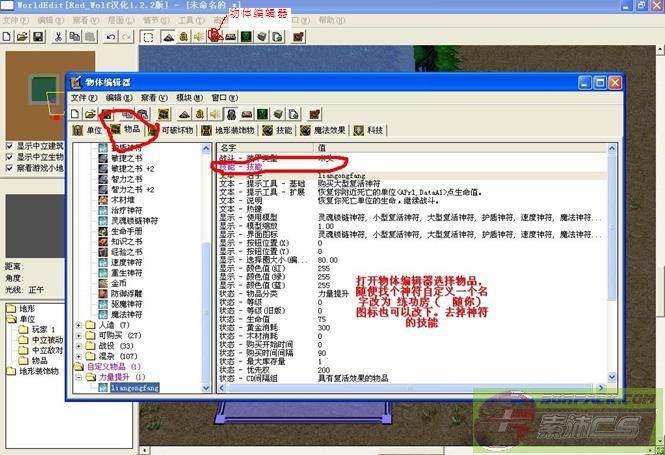Toggle the 显示中立建筑 checkbox
665x455 pixels.
9,147
